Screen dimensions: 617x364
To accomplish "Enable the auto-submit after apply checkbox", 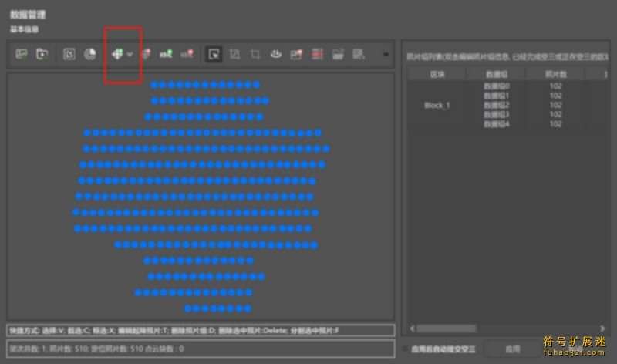I will coord(406,349).
